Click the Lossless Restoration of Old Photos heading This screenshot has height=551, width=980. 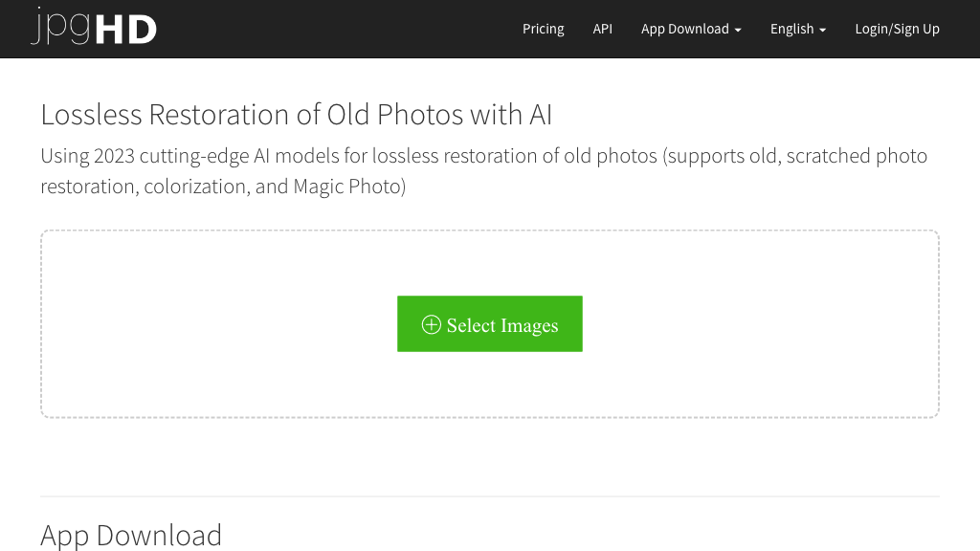(x=296, y=115)
